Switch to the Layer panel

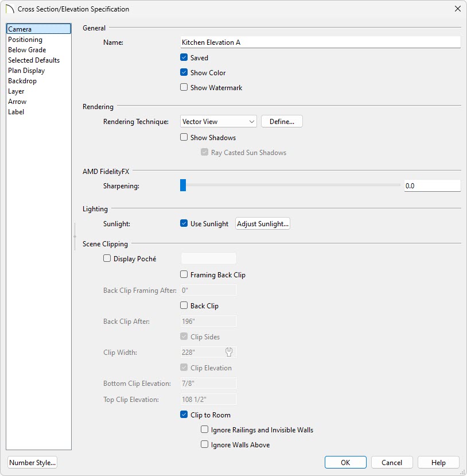(16, 91)
